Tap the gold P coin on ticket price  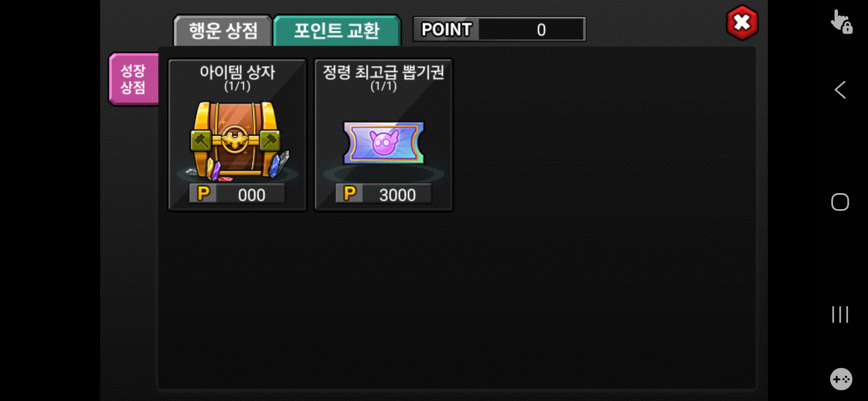click(349, 193)
